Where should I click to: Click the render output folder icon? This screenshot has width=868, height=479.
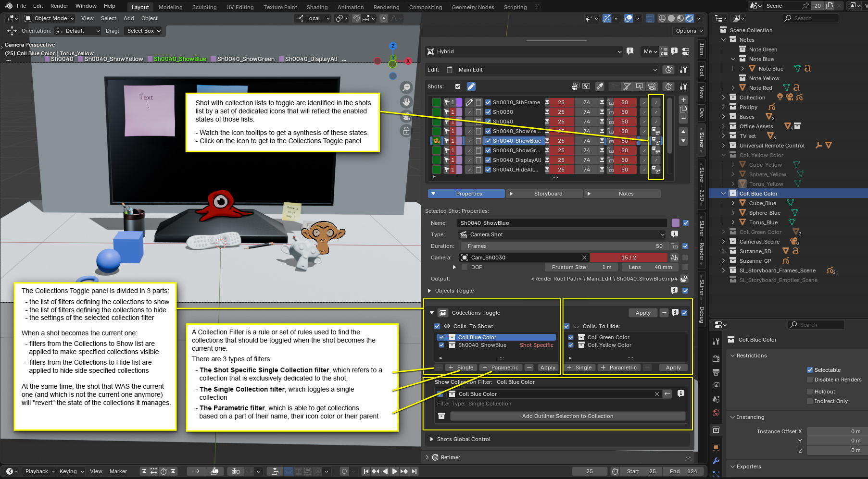click(x=684, y=279)
